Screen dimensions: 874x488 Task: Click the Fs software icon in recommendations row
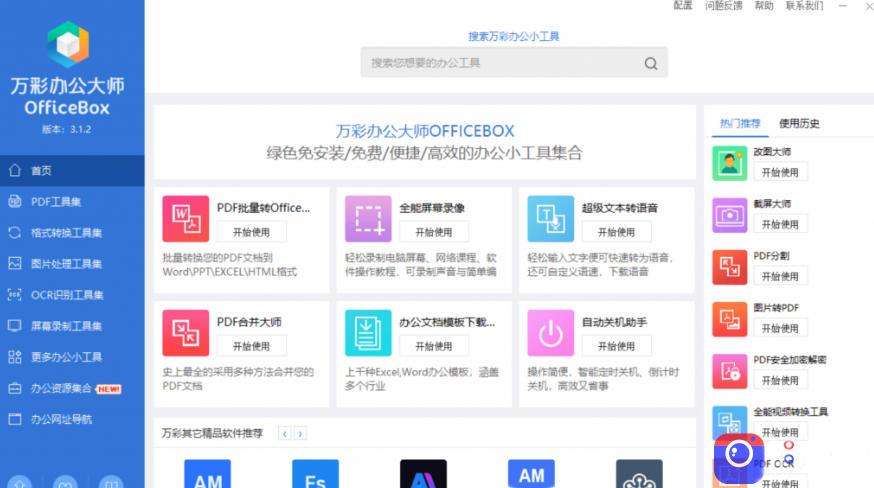315,474
